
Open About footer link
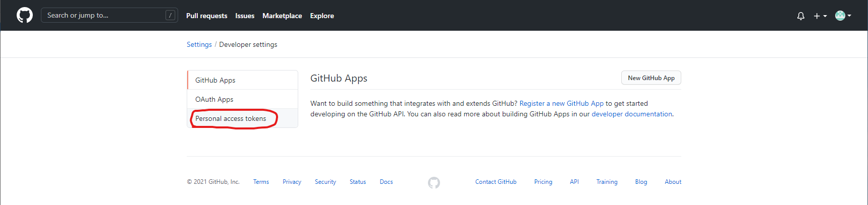[x=673, y=182]
